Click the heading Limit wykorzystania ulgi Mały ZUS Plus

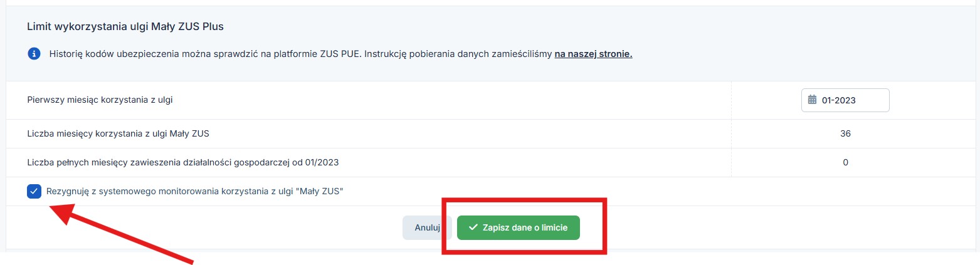(x=125, y=26)
